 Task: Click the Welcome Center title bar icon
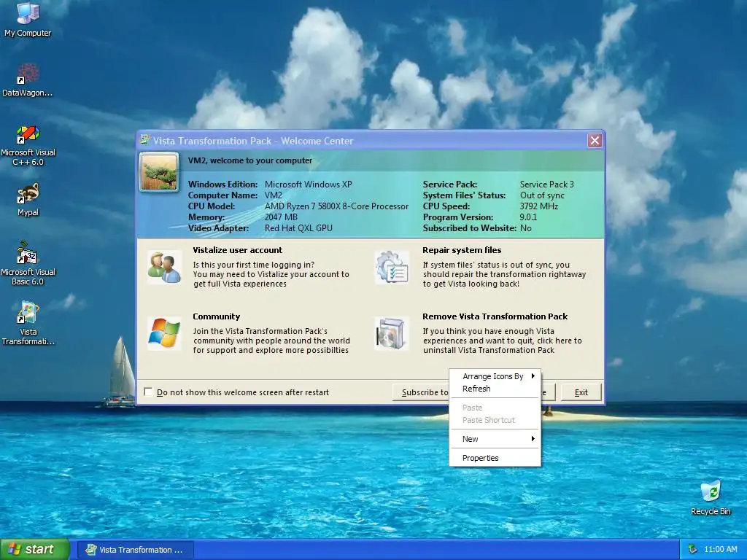coord(145,141)
